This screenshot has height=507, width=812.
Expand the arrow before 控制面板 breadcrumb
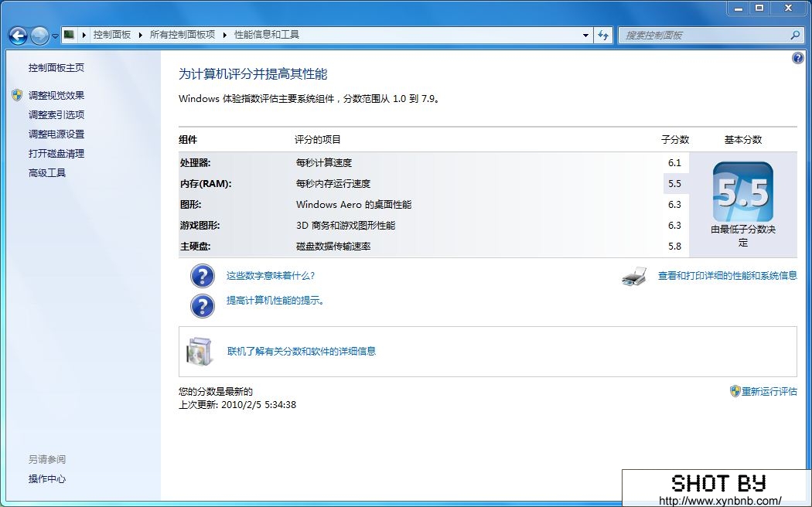[84, 36]
